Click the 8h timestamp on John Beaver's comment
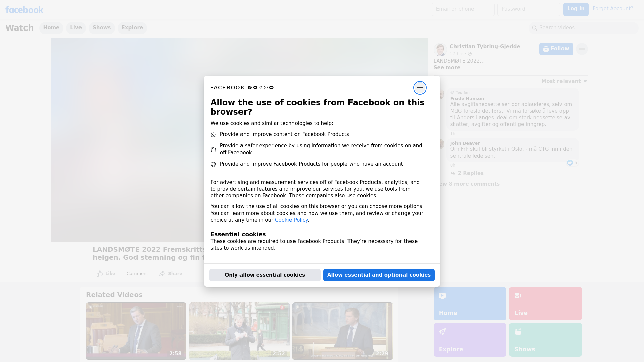The width and height of the screenshot is (644, 362). click(x=453, y=165)
